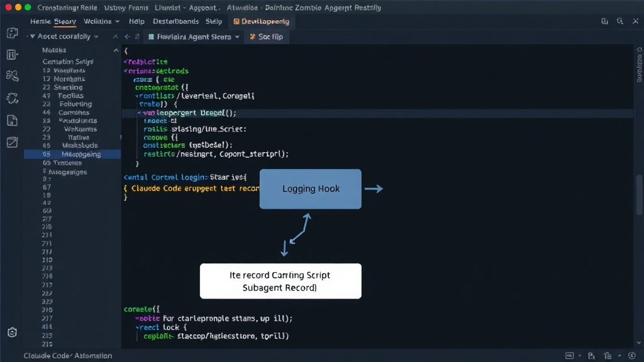This screenshot has height=362, width=644.
Task: Click the editor's vertical scrollbar thumb
Action: [x=639, y=194]
